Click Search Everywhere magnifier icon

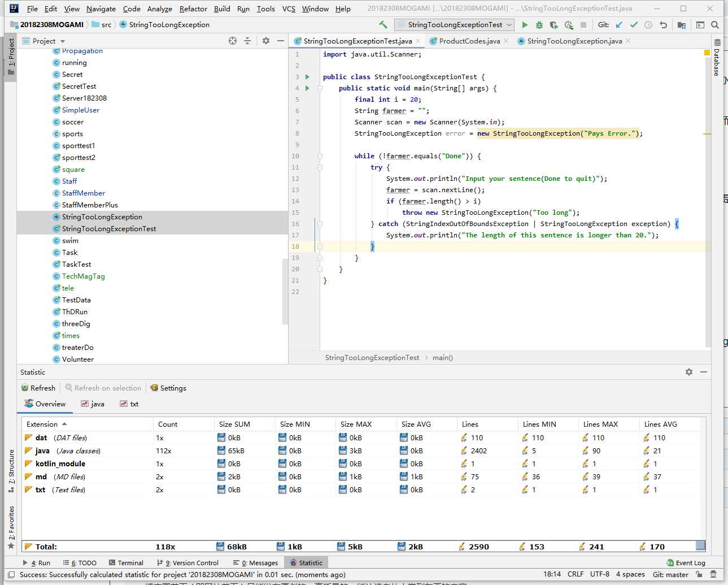click(715, 25)
